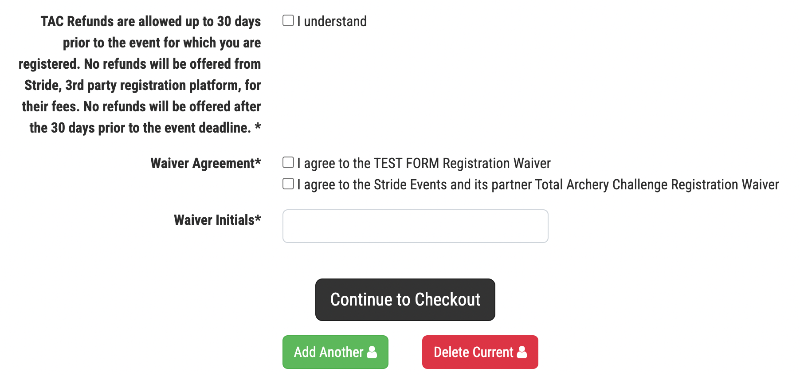This screenshot has height=375, width=800.
Task: Click the "Add Another" text on the green button
Action: click(329, 352)
